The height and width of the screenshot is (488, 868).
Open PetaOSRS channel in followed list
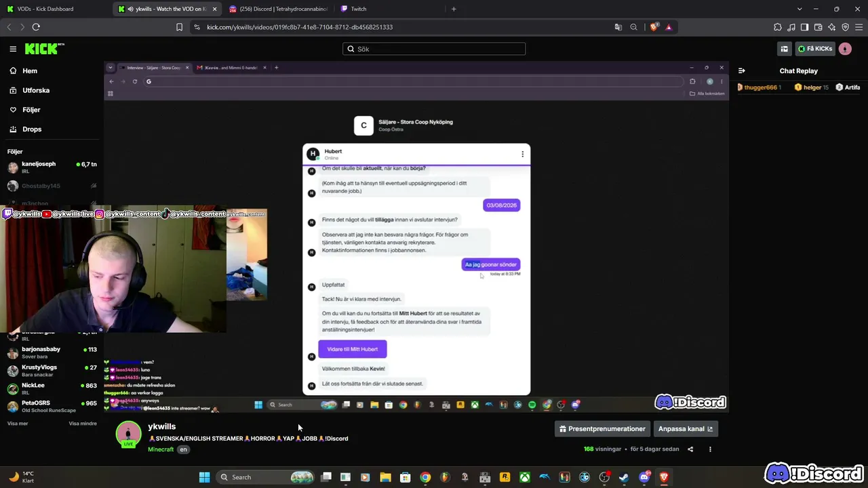[x=52, y=407]
